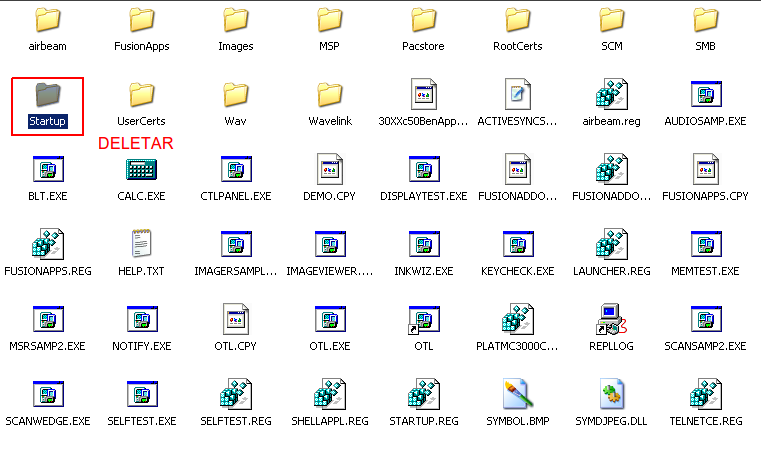
Task: Open the MSP folder
Action: [330, 20]
